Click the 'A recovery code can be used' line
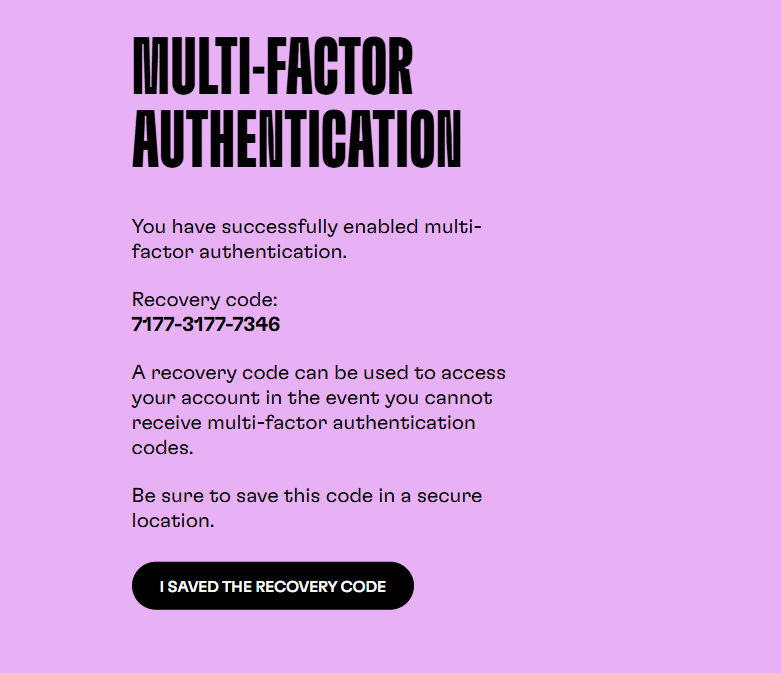The image size is (781, 673). [x=319, y=373]
